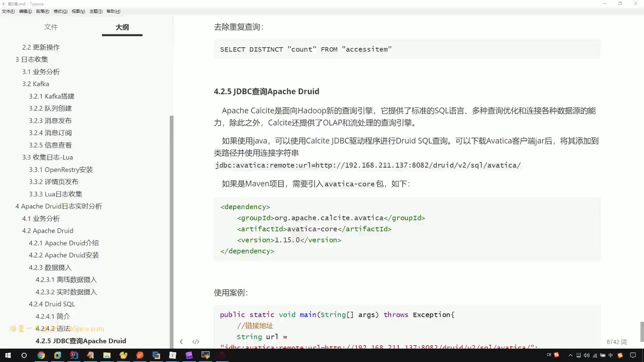Open File Explorer from the taskbar

click(x=107, y=355)
